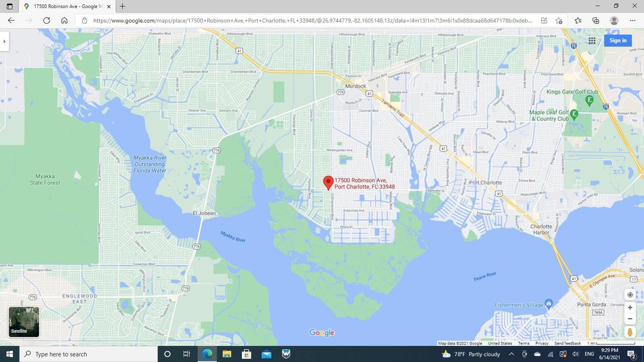Open Mail app from taskbar
The width and height of the screenshot is (644, 362).
tap(266, 354)
